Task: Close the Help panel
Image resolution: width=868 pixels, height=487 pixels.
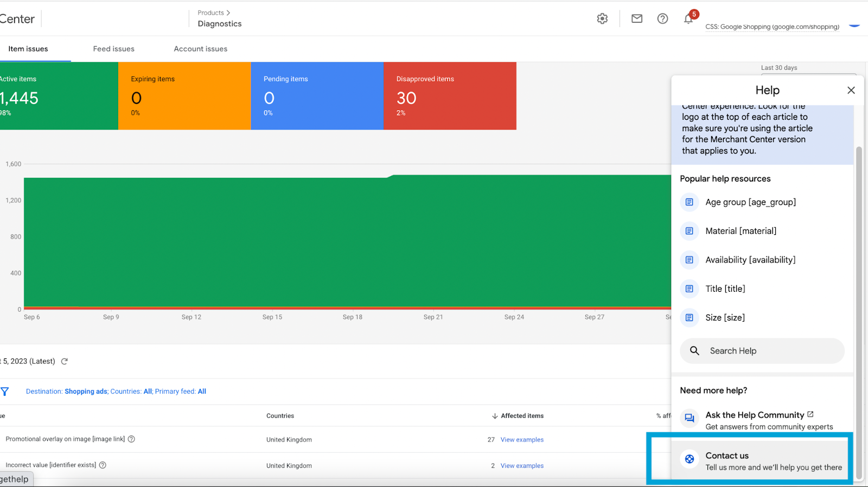Action: tap(851, 90)
